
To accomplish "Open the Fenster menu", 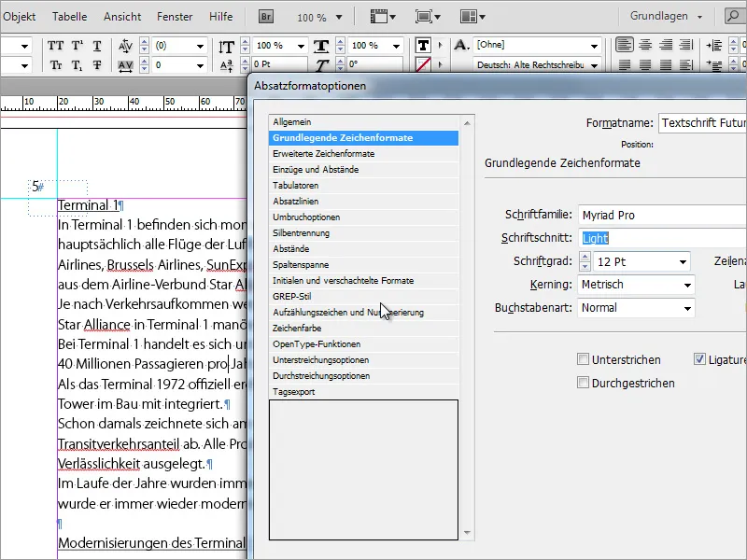I will tap(175, 17).
